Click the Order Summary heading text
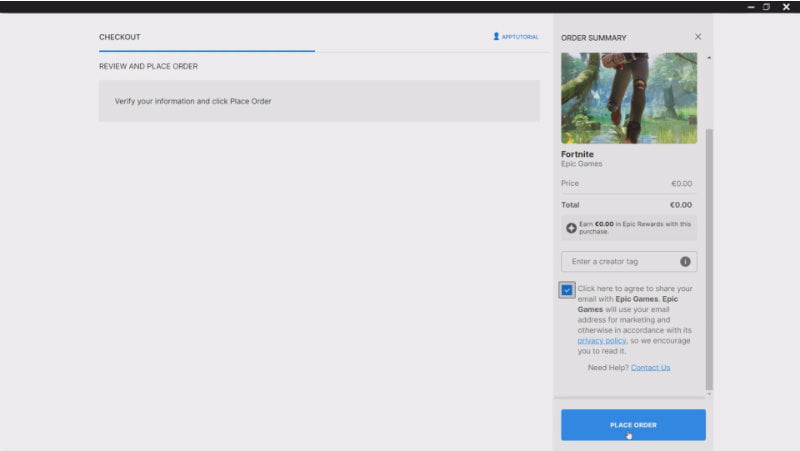 pyautogui.click(x=594, y=38)
